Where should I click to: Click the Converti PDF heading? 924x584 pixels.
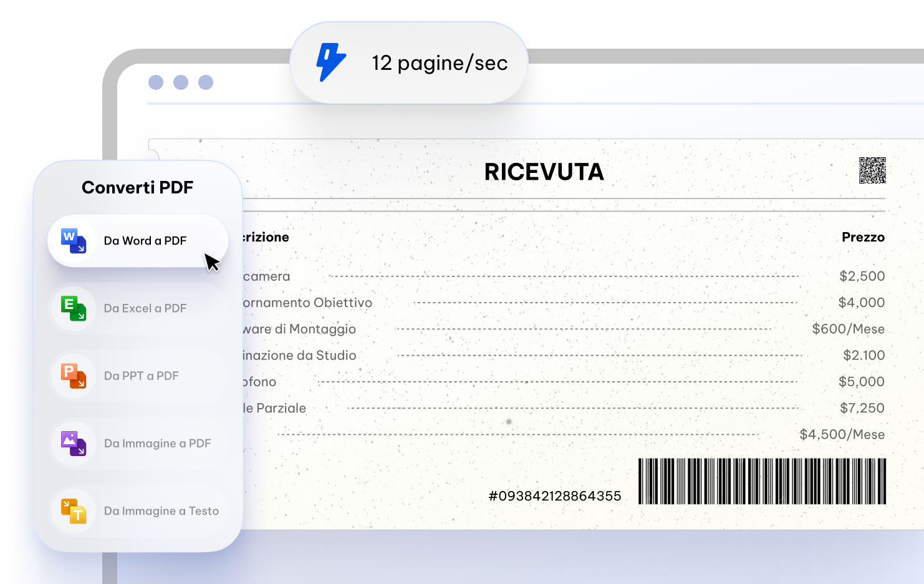(138, 187)
